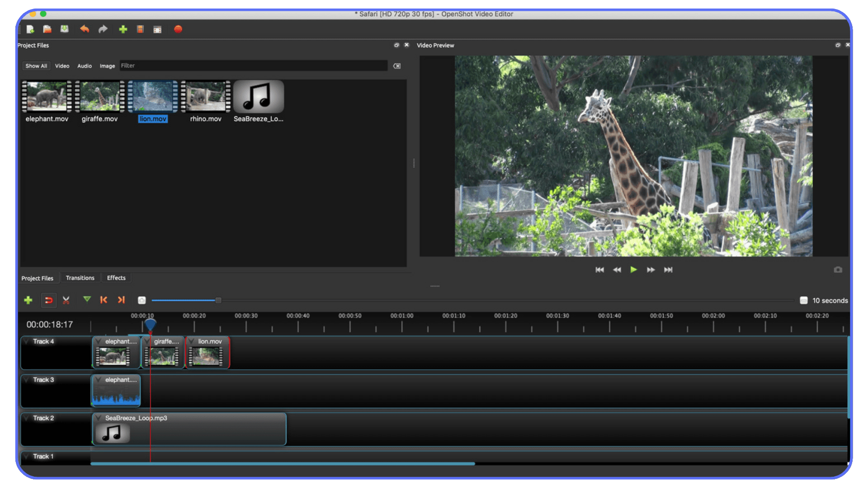Select rhino.mov in project files
Image resolution: width=868 pixels, height=488 pixels.
[206, 101]
